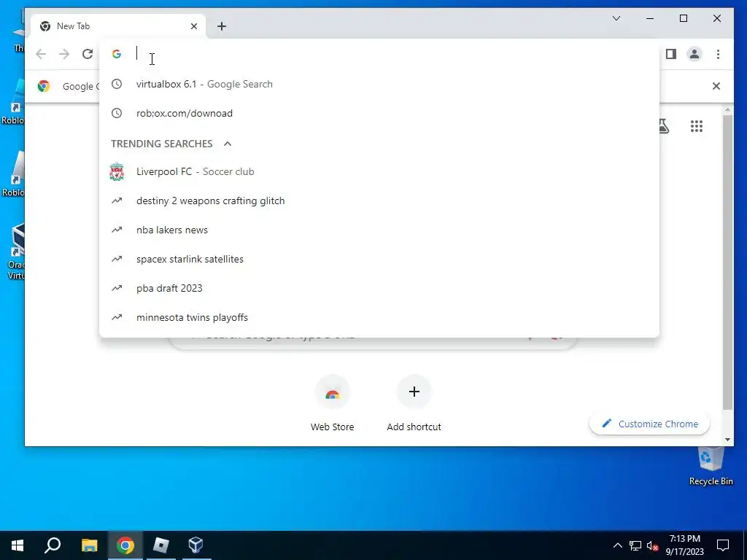Open a new tab with plus button

tap(222, 26)
